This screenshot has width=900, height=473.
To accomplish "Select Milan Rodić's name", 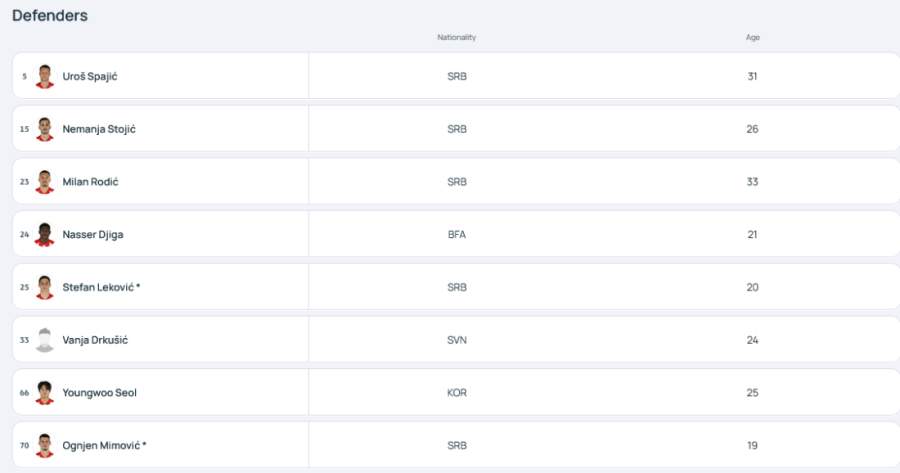I will [x=91, y=182].
